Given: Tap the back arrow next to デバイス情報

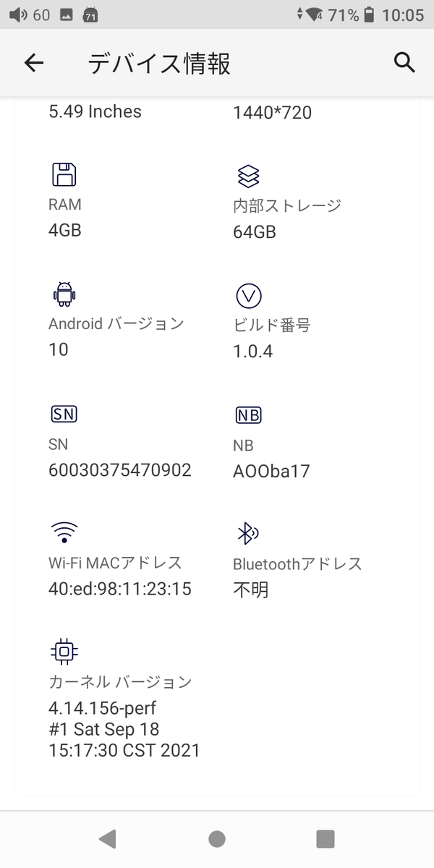Looking at the screenshot, I should pyautogui.click(x=34, y=63).
